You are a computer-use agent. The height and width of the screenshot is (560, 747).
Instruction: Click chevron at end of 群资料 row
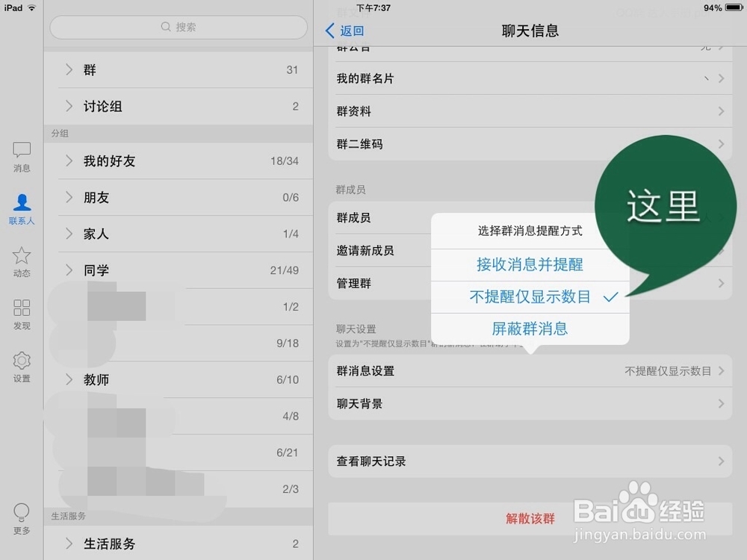[x=722, y=111]
